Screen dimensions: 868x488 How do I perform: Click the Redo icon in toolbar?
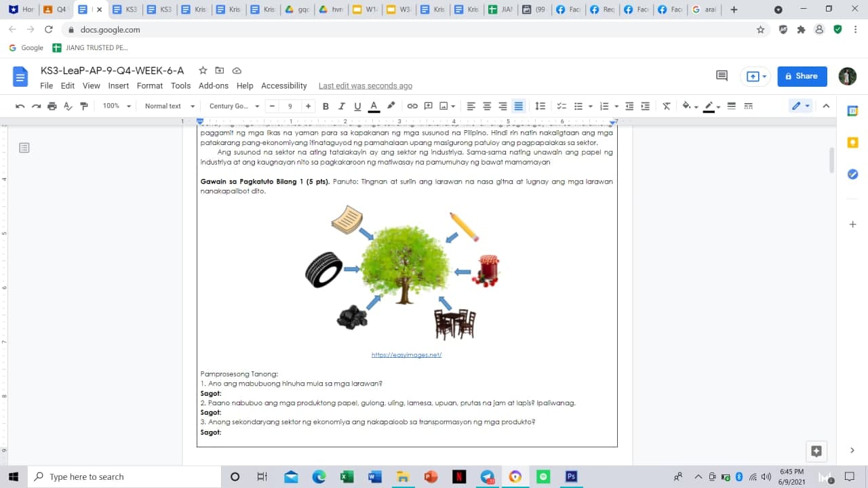pos(36,106)
